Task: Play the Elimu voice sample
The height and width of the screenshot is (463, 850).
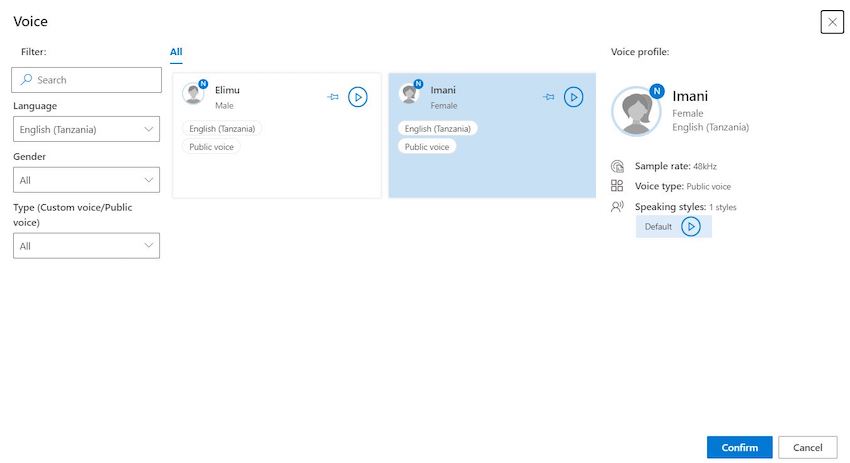Action: (x=357, y=97)
